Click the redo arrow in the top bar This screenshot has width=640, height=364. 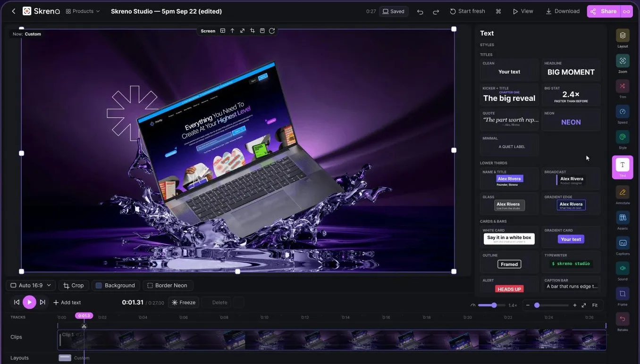tap(436, 11)
